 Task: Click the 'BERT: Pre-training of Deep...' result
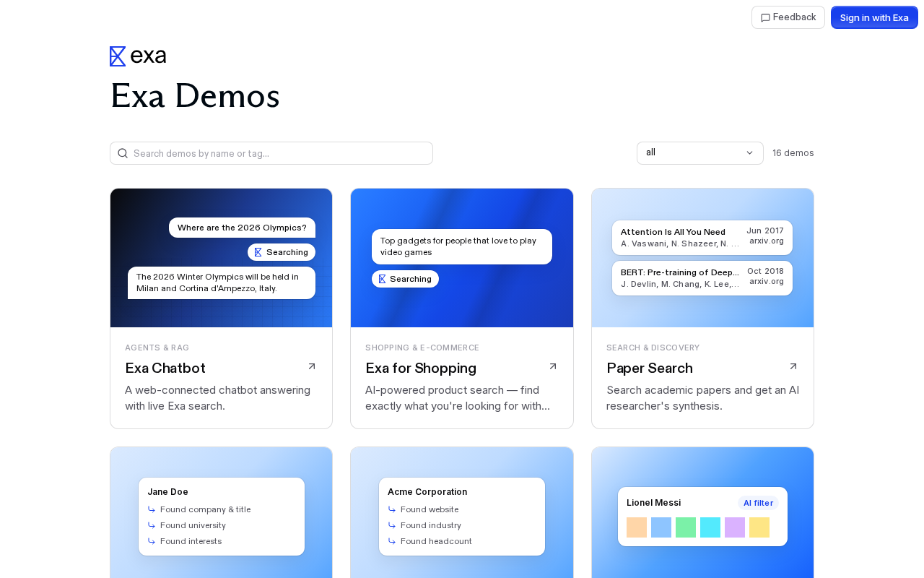702,278
